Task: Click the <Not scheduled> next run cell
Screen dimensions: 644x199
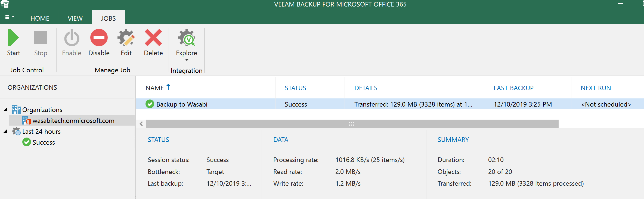Action: pyautogui.click(x=606, y=104)
